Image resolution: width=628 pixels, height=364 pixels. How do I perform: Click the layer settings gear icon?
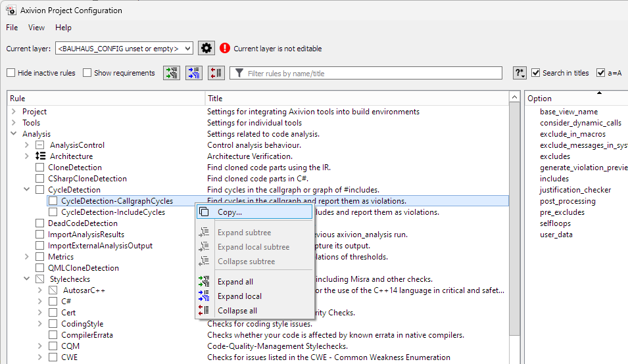click(x=206, y=49)
